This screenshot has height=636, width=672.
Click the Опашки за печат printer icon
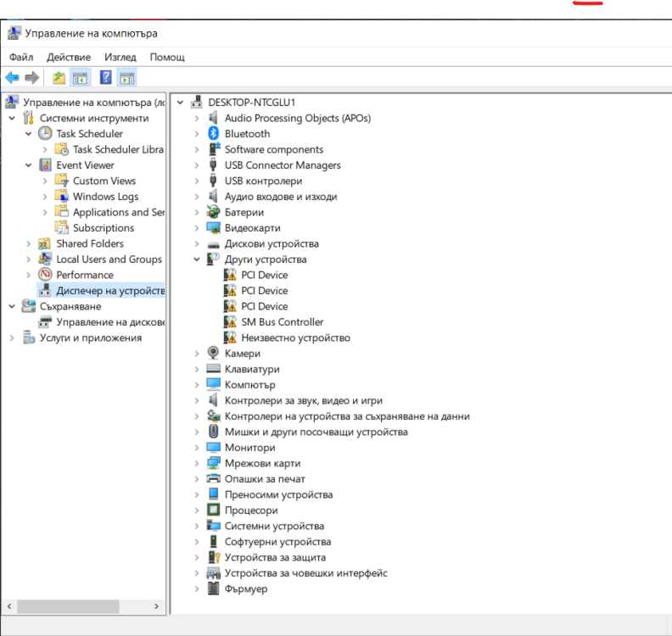(213, 478)
